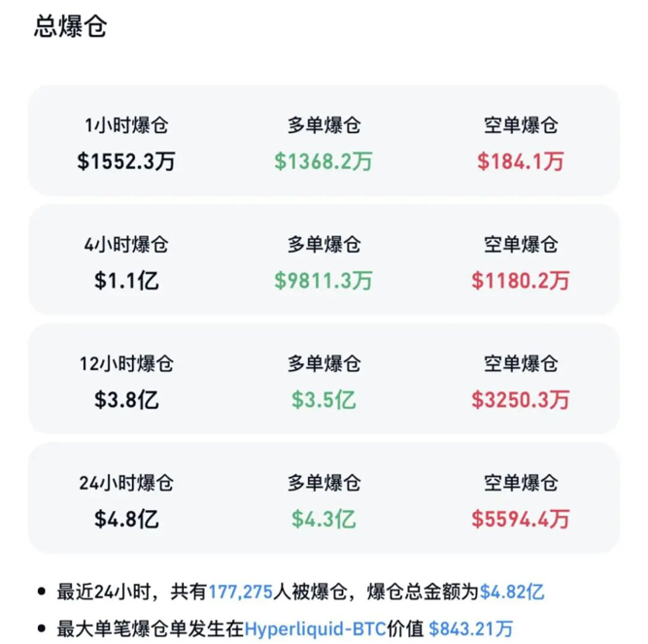Click the red $5594.4万 value
Viewport: 648px width, 644px height.
click(521, 519)
